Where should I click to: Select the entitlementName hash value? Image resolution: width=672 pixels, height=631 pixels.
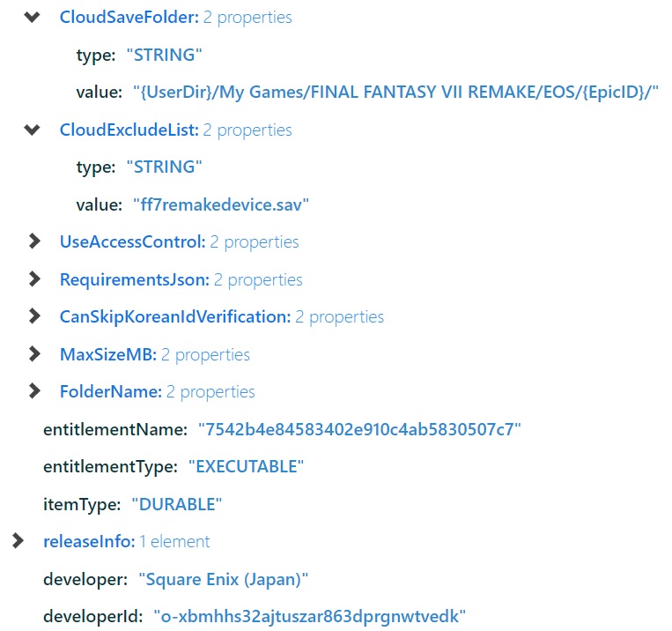coord(359,429)
